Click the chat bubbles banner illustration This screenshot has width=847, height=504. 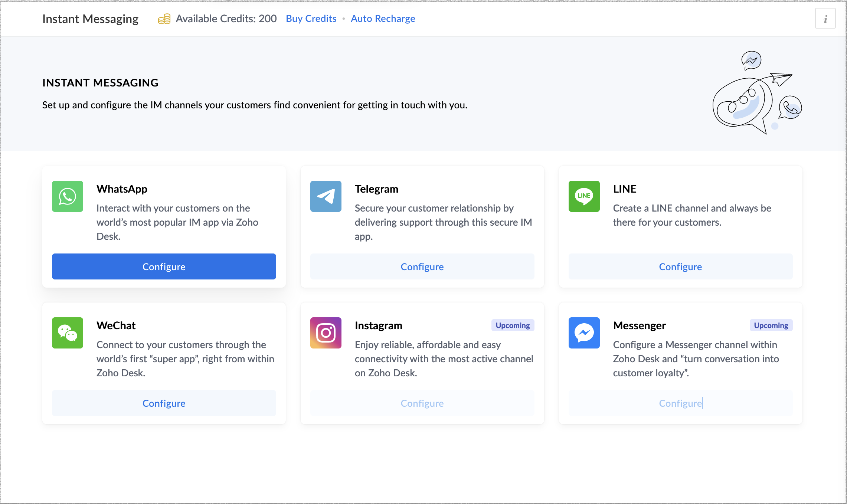coord(757,93)
